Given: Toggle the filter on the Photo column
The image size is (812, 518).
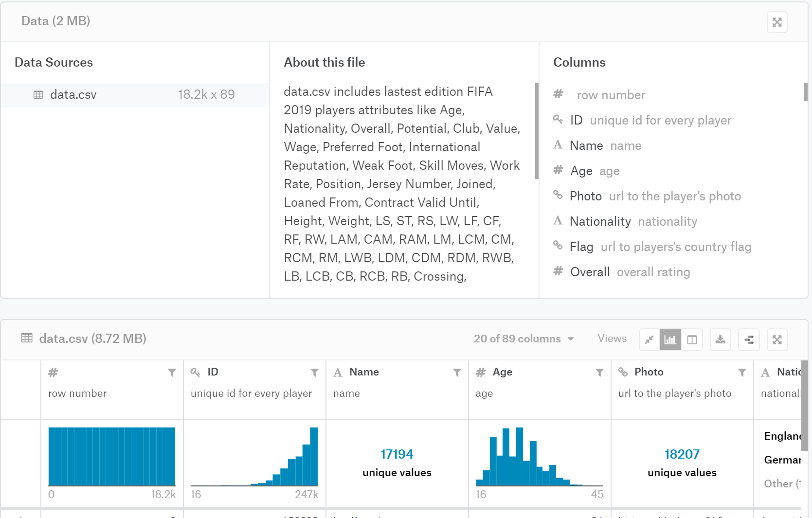Looking at the screenshot, I should (742, 372).
